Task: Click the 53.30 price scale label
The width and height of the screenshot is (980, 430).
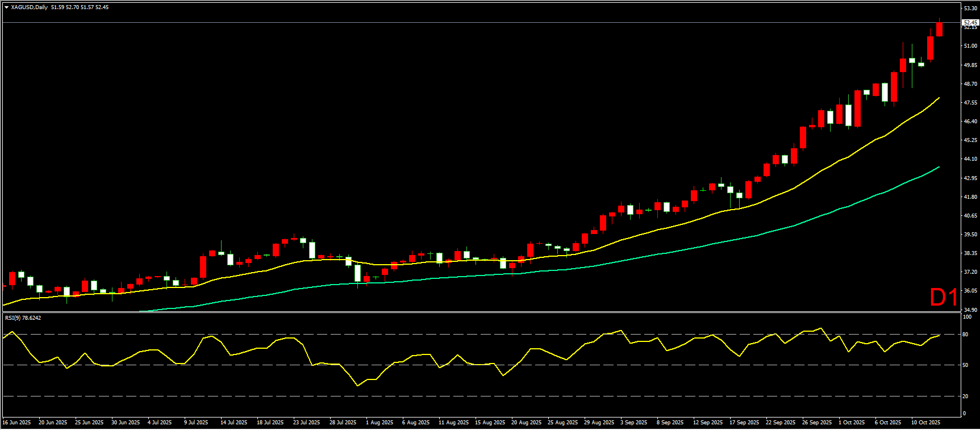Action: tap(970, 9)
